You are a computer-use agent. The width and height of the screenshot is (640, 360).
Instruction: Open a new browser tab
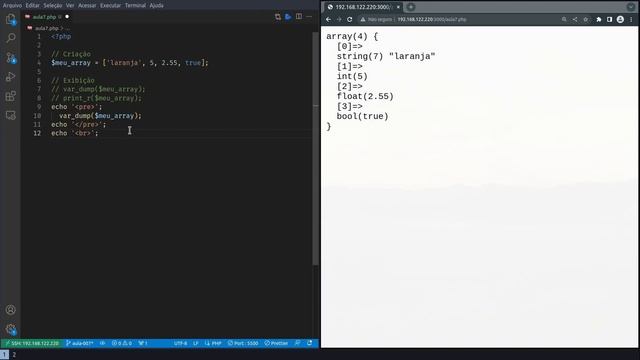pyautogui.click(x=411, y=7)
